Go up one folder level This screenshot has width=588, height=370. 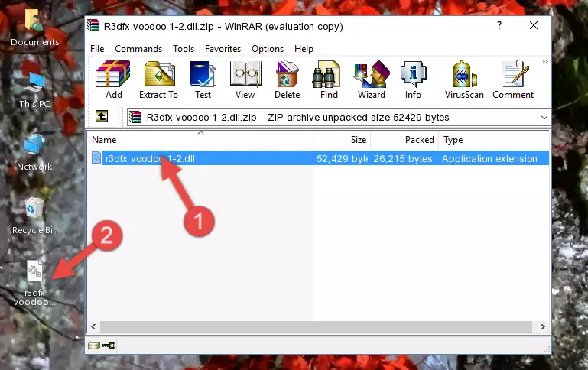(x=102, y=117)
